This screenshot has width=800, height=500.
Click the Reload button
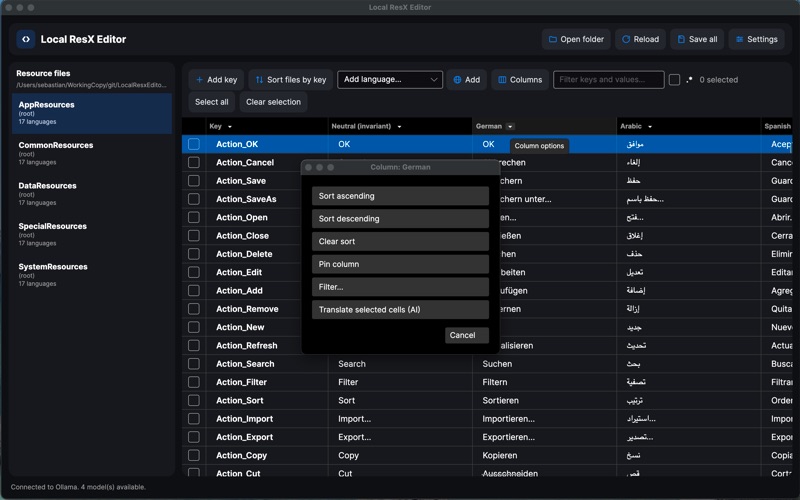click(x=640, y=39)
